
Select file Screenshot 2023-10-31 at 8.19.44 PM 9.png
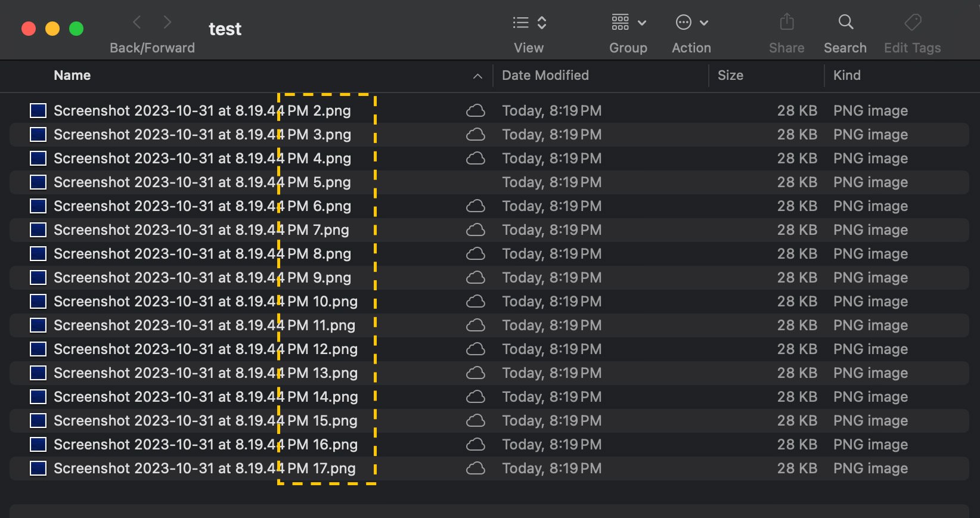click(202, 278)
